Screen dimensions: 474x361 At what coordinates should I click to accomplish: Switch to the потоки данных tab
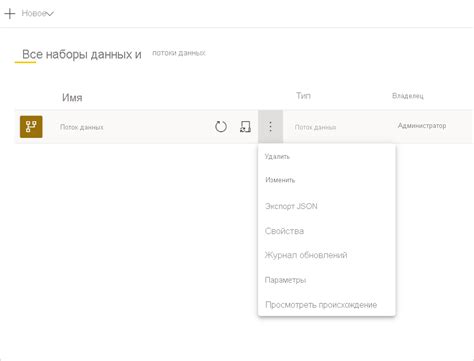(x=179, y=53)
